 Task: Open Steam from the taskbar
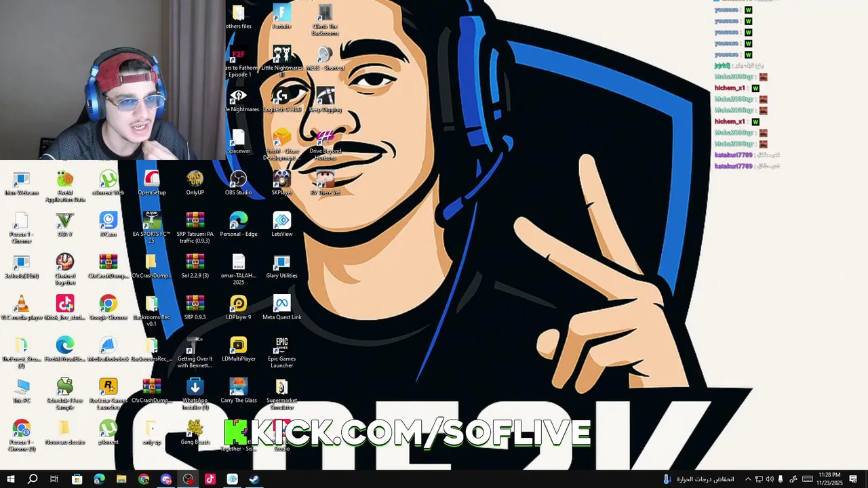(x=254, y=479)
